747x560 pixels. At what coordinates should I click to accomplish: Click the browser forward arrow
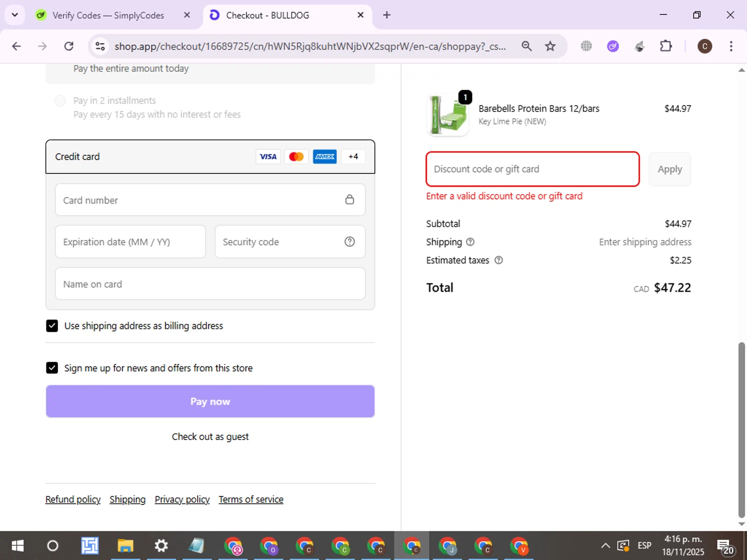(x=42, y=46)
